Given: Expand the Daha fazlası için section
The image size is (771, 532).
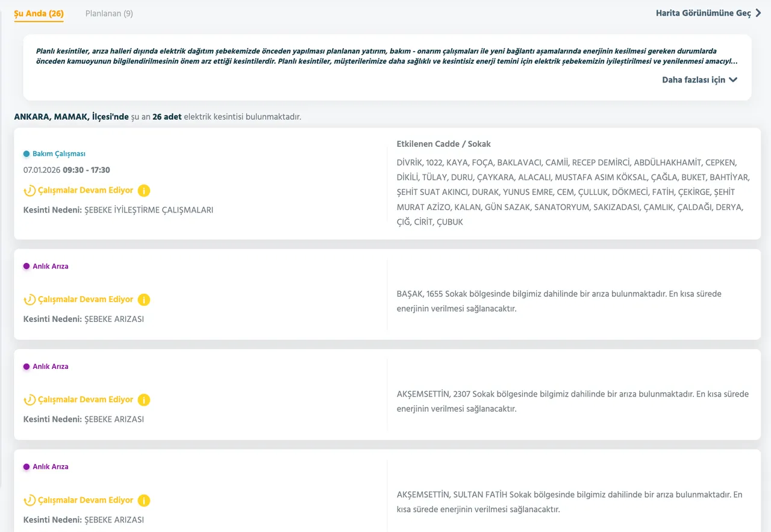Looking at the screenshot, I should click(x=693, y=80).
